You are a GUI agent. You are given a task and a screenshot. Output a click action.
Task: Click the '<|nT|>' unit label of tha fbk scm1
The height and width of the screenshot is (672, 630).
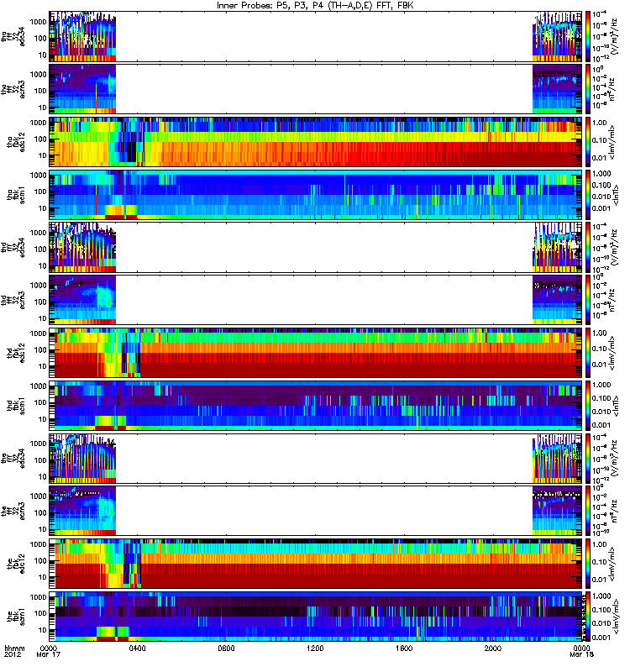click(616, 195)
